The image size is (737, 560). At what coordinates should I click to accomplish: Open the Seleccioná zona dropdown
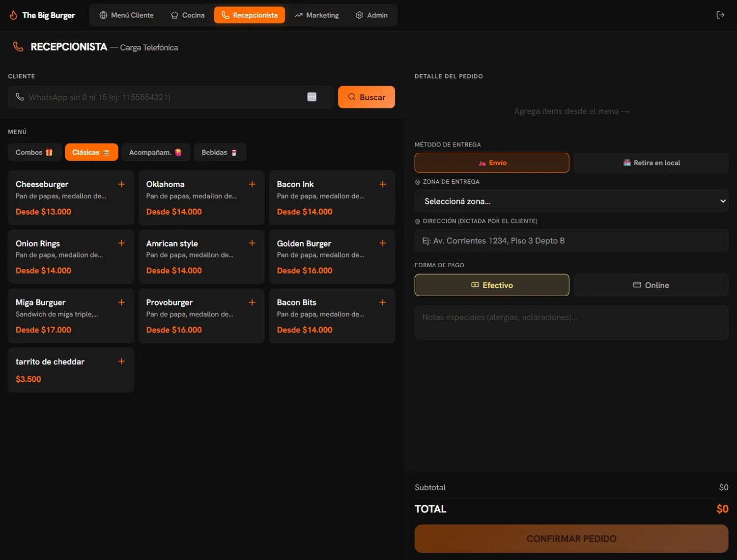point(571,201)
